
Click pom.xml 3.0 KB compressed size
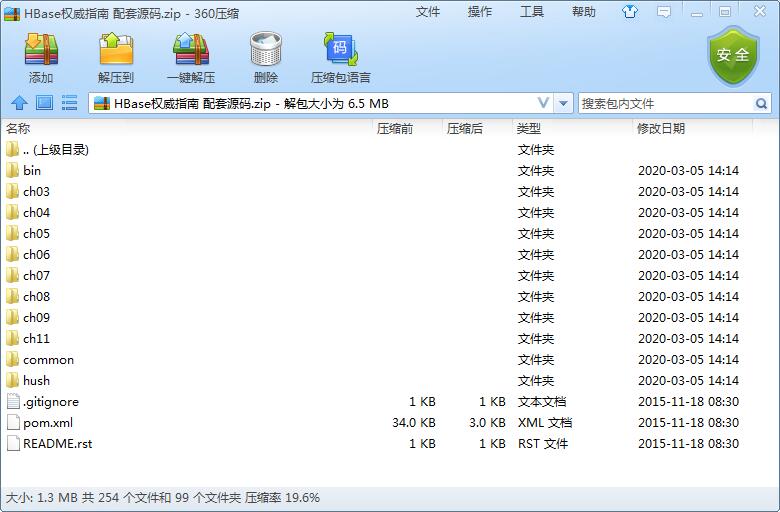[487, 422]
